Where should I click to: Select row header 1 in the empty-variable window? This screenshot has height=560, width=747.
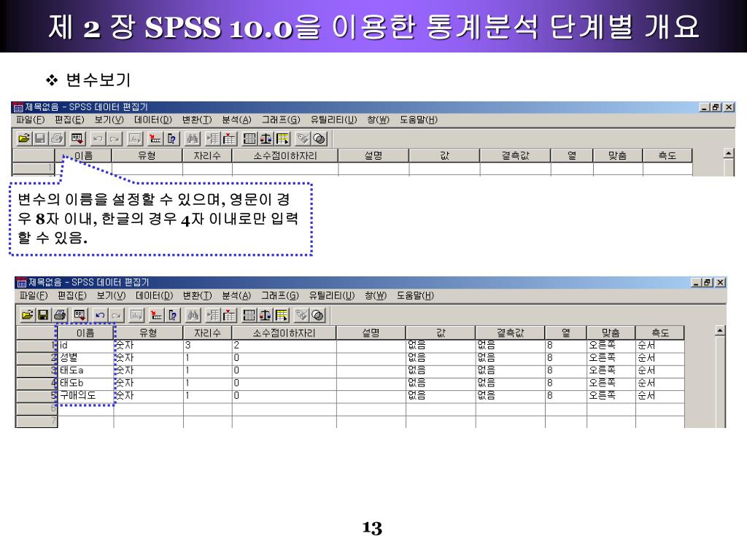coord(34,168)
